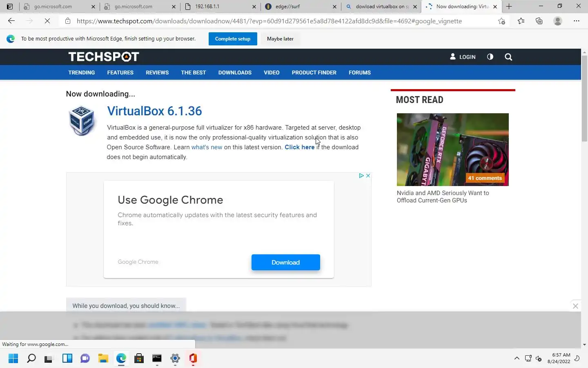This screenshot has height=368, width=588.
Task: Open Edge Settings and more menu
Action: point(577,21)
